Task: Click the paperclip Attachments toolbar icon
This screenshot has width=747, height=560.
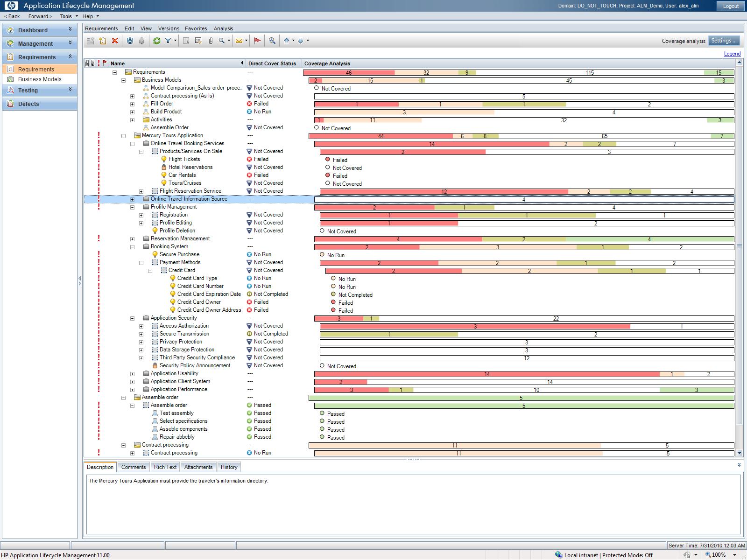Action: tap(211, 41)
